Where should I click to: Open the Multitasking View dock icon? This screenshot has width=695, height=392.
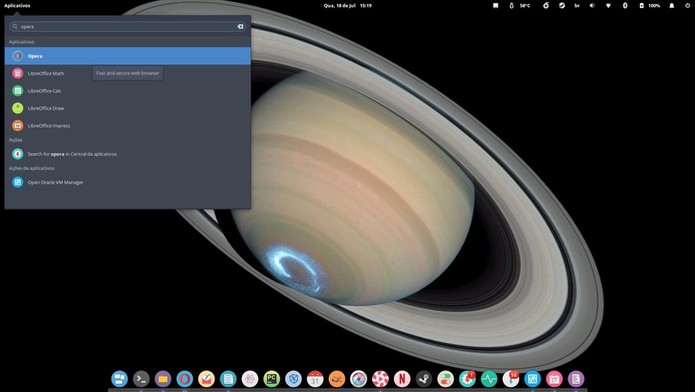pos(119,379)
